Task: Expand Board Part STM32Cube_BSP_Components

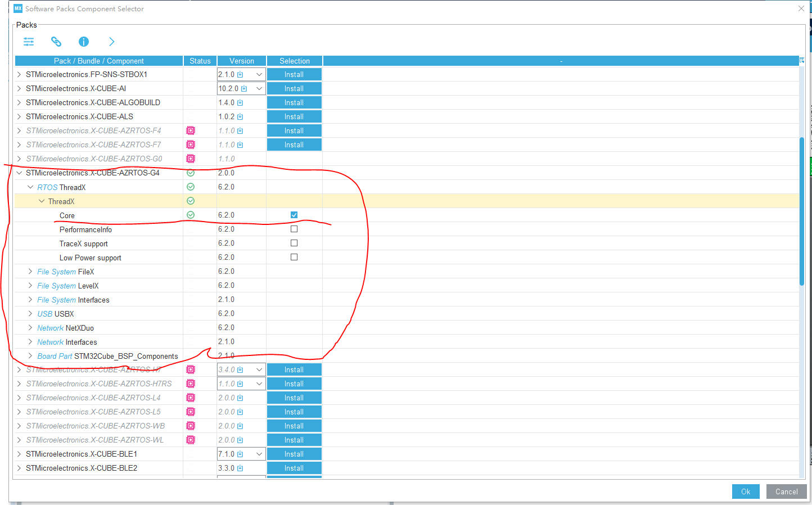Action: point(30,355)
